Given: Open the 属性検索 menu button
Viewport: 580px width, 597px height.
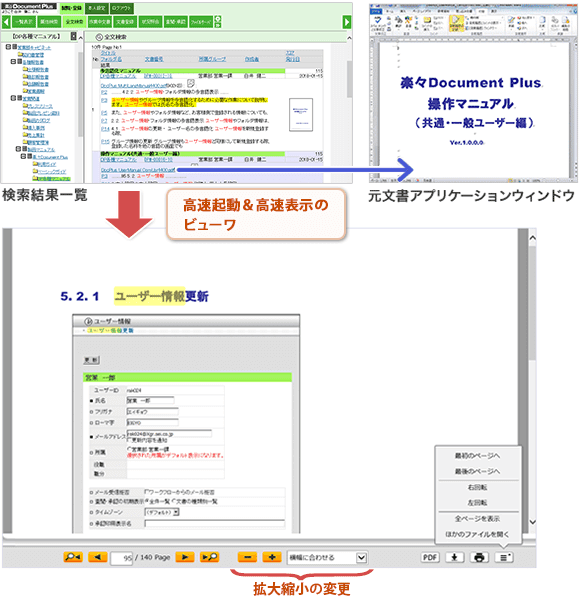Looking at the screenshot, I should [x=49, y=22].
